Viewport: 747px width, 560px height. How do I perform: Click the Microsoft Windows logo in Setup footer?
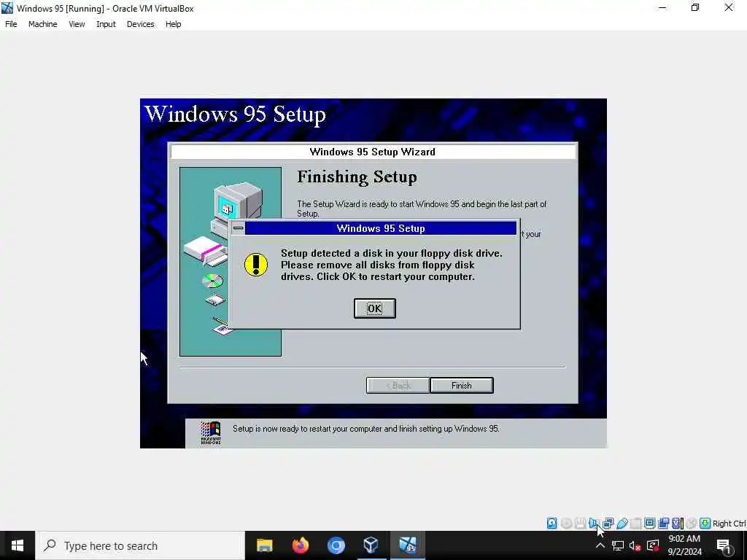[x=211, y=433]
